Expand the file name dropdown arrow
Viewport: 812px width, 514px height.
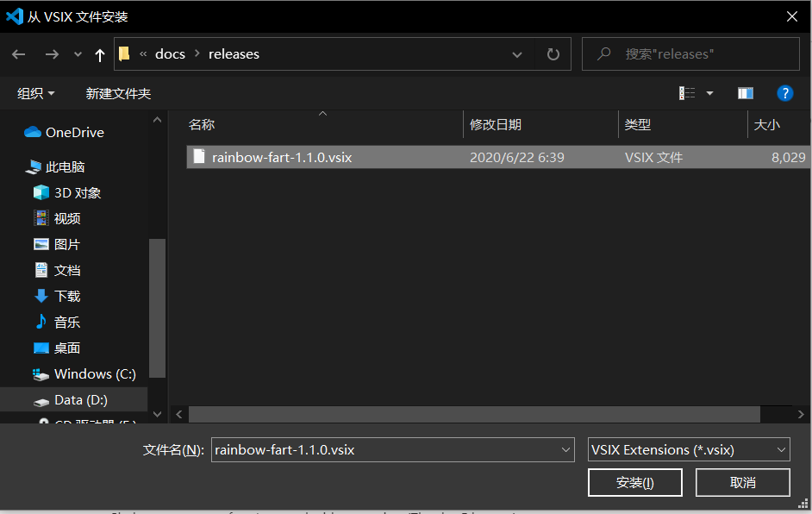566,450
